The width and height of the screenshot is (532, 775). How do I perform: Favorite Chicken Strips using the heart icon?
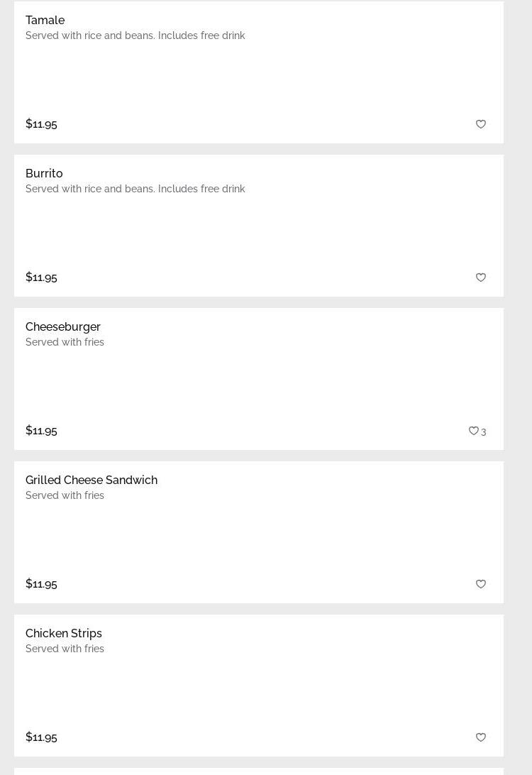[x=481, y=737]
